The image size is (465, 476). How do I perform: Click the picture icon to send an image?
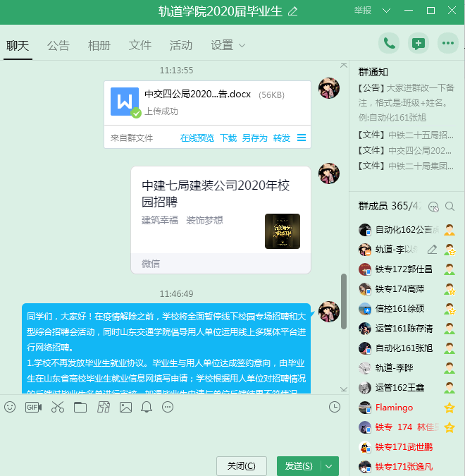pos(125,407)
